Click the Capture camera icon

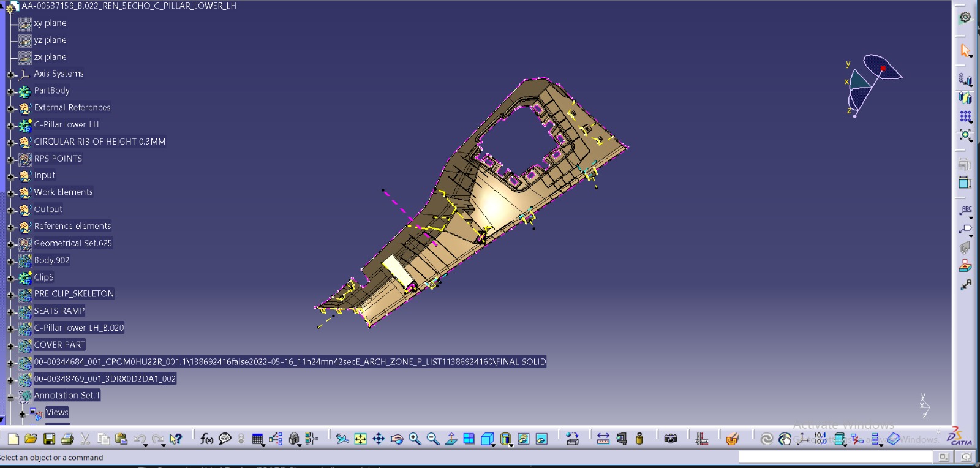(671, 439)
